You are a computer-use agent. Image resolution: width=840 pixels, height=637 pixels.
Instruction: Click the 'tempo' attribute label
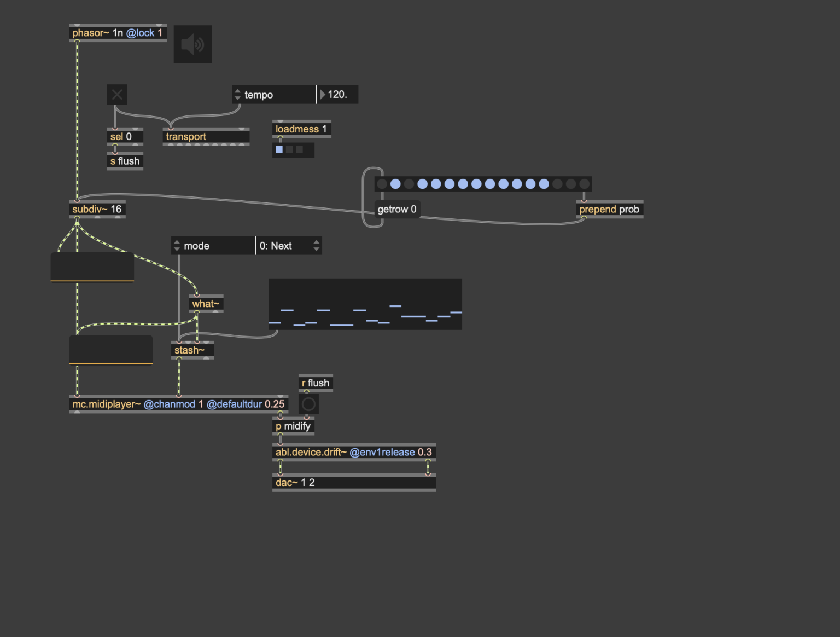coord(259,95)
